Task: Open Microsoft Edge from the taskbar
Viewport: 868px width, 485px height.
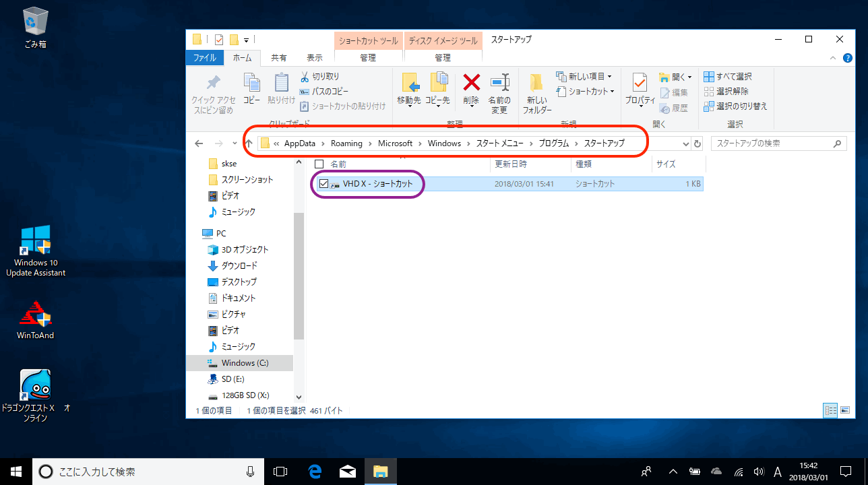Action: 315,472
